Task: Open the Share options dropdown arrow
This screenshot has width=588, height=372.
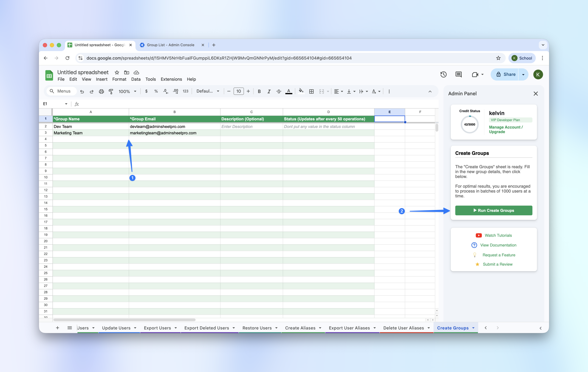Action: [x=523, y=74]
